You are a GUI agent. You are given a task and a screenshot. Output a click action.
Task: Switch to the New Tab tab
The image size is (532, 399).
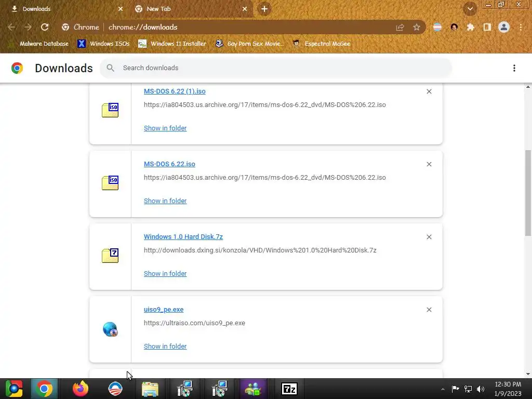(x=191, y=9)
